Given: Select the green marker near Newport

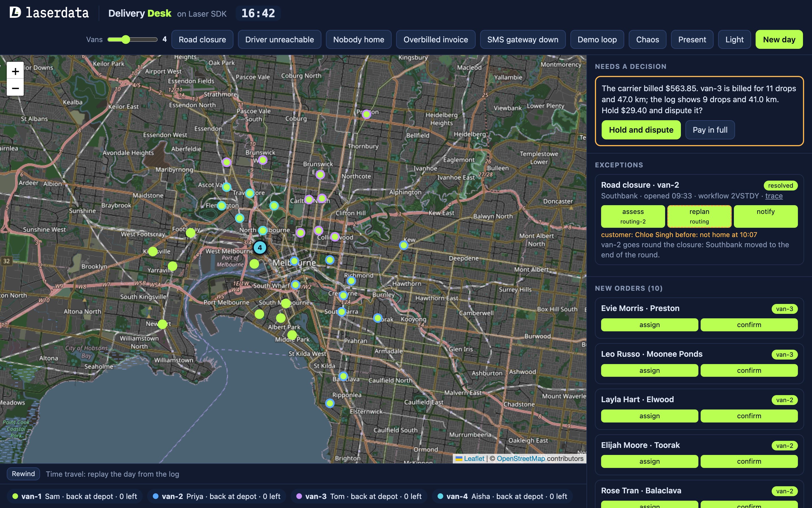Looking at the screenshot, I should [x=162, y=324].
